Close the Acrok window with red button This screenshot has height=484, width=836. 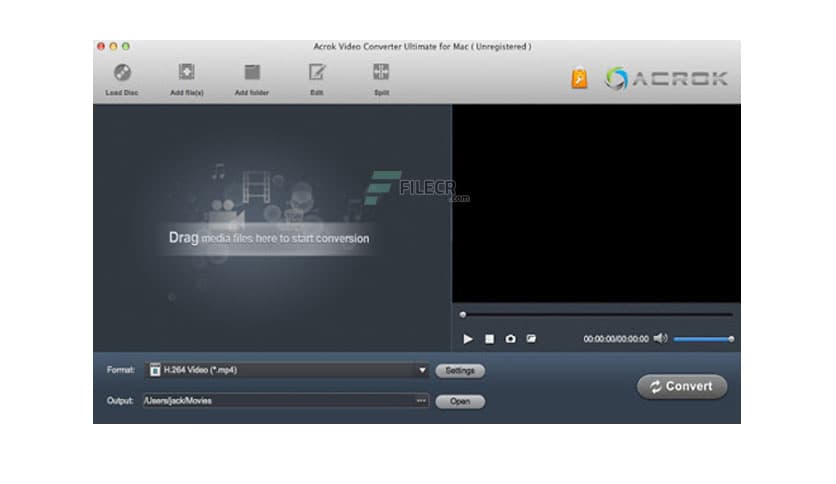pos(101,46)
